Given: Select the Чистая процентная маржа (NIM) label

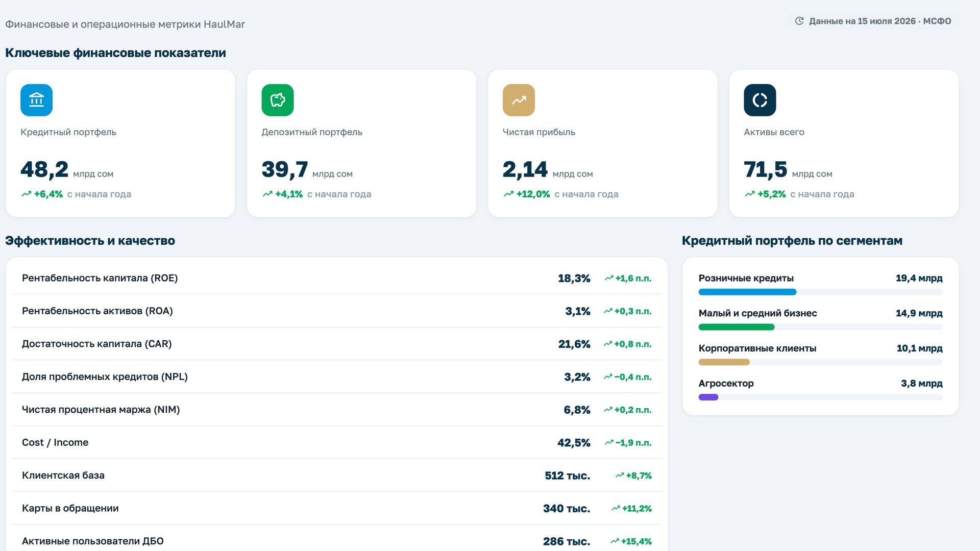Looking at the screenshot, I should coord(101,410).
